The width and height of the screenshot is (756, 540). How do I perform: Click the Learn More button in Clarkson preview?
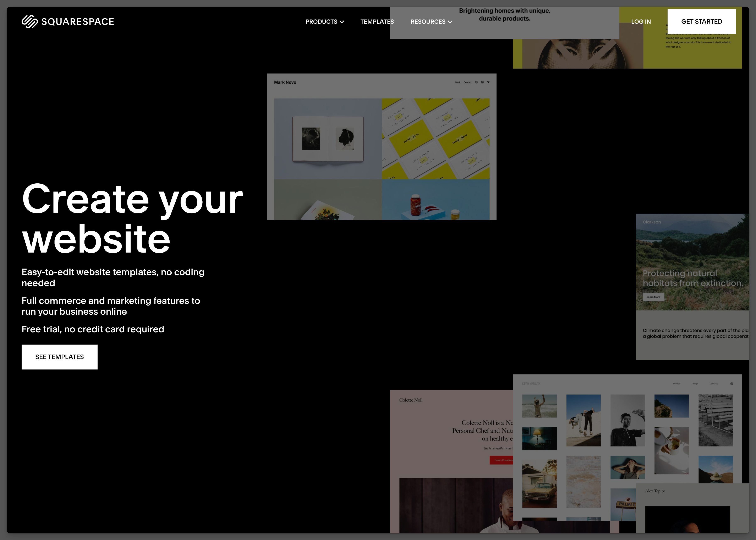pyautogui.click(x=653, y=297)
